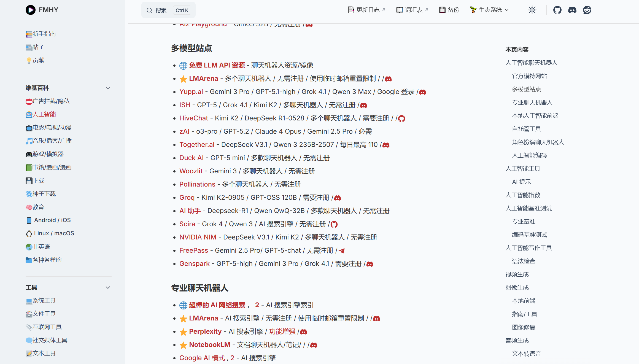Click Discord icon next to Yupp.ai entry
The height and width of the screenshot is (364, 639).
[x=422, y=92]
